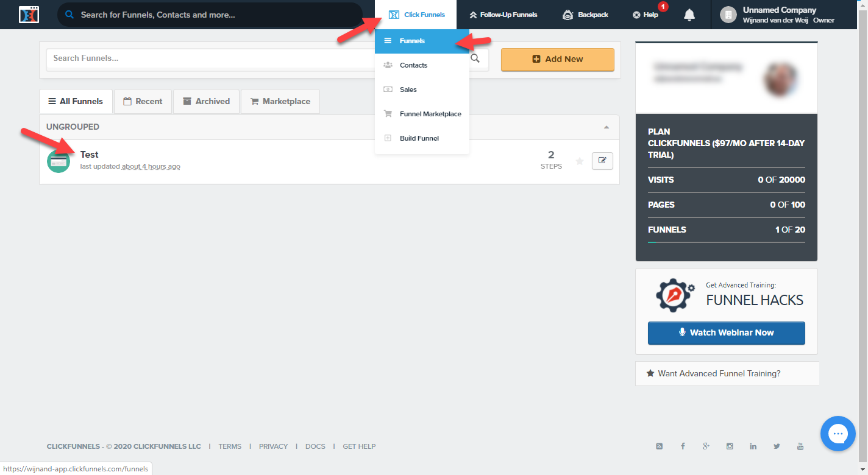Click the YouTube footer icon
Screen dimensions: 868x475
(800, 446)
